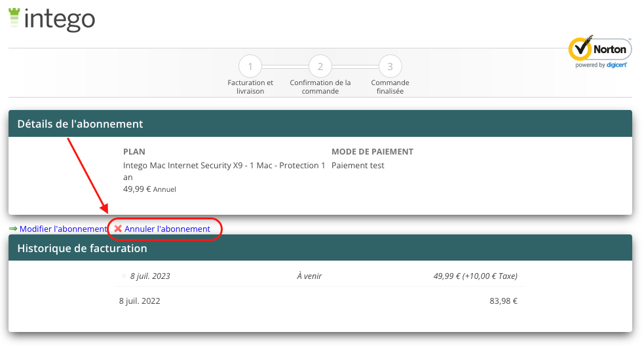Click the red X cancel icon

coord(118,229)
